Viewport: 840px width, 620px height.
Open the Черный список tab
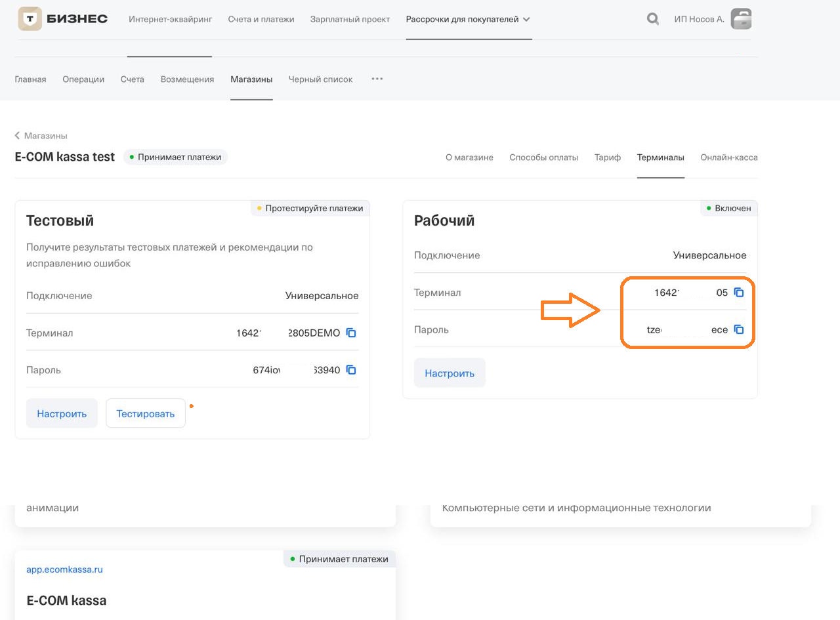[x=320, y=79]
